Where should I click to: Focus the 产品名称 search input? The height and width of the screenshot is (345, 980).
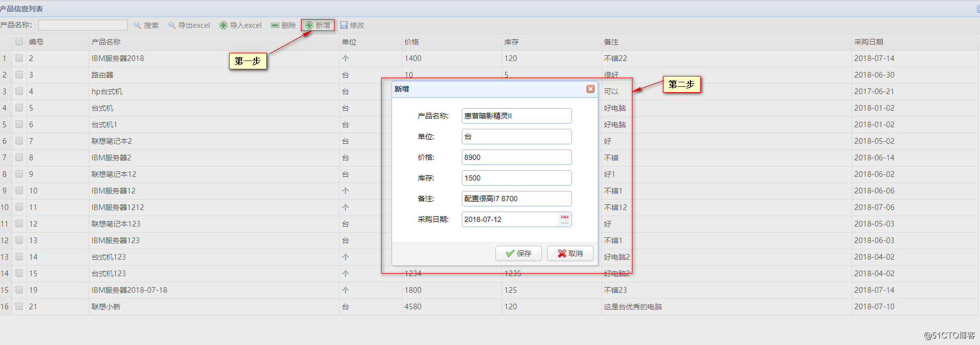click(83, 25)
